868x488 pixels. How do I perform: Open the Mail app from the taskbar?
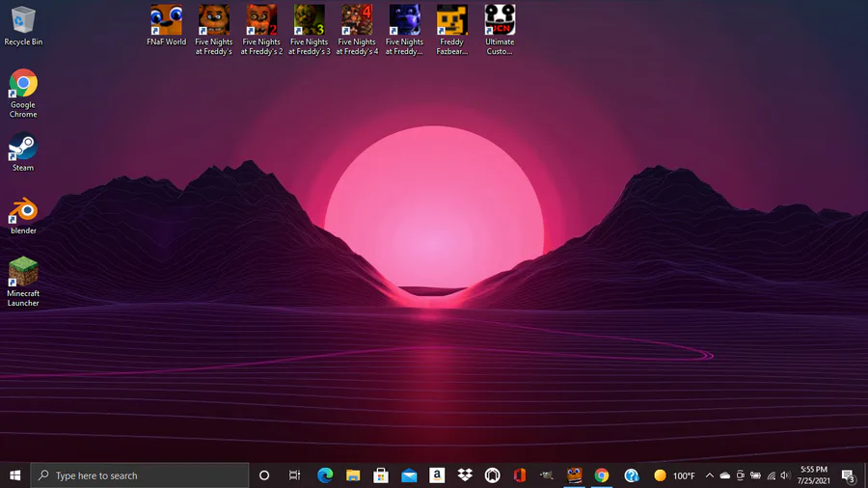409,475
